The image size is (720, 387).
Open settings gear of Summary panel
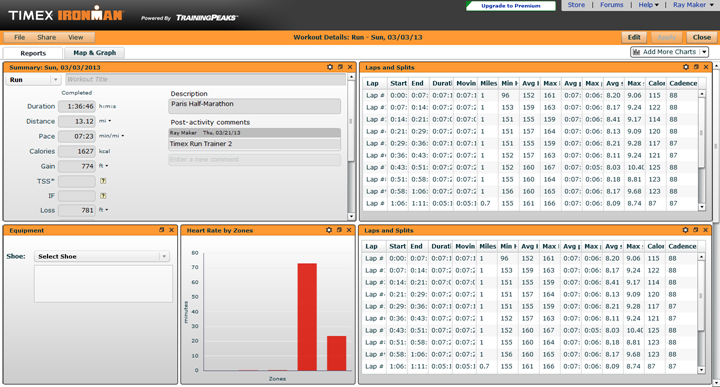coord(330,67)
